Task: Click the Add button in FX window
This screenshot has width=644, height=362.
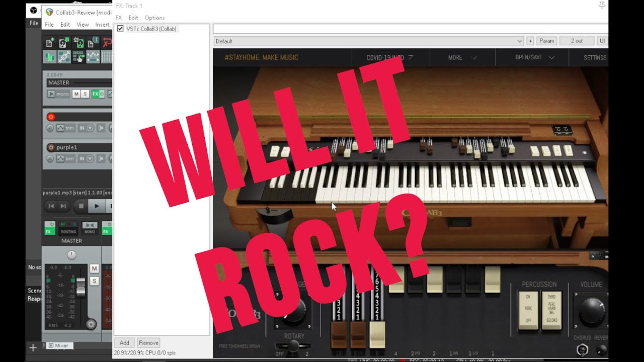Action: pos(124,343)
